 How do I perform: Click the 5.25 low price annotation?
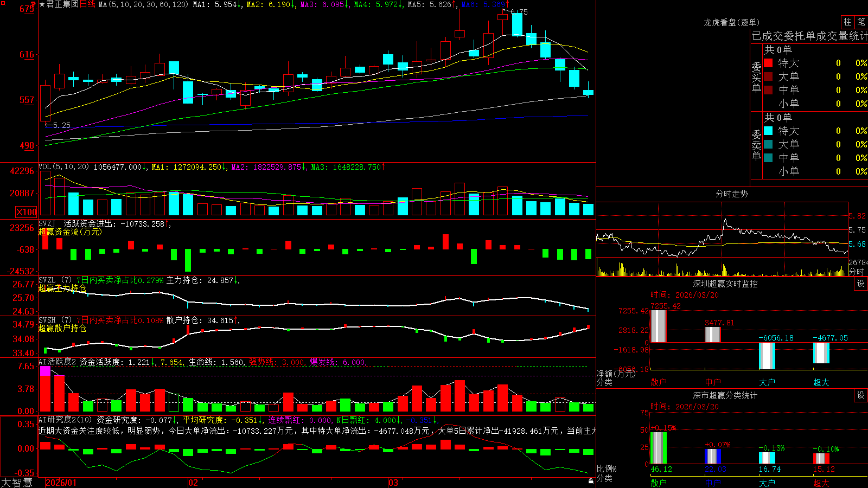pyautogui.click(x=62, y=125)
